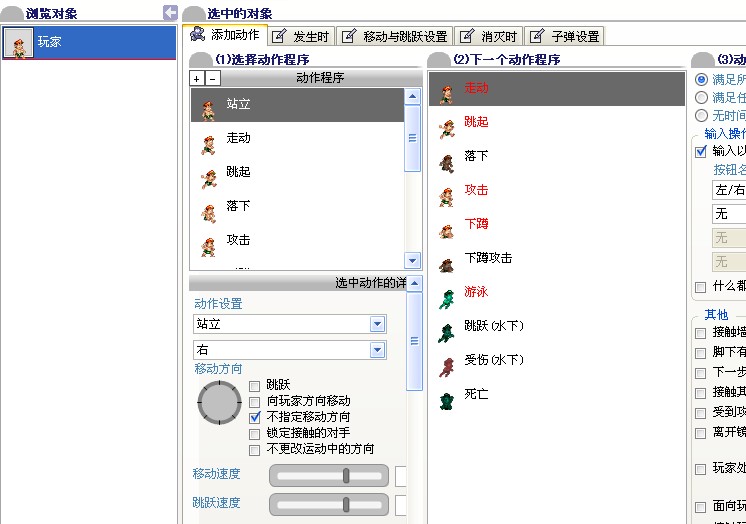Image resolution: width=746 pixels, height=524 pixels.
Task: Click the 移动速度 value field
Action: [x=401, y=476]
